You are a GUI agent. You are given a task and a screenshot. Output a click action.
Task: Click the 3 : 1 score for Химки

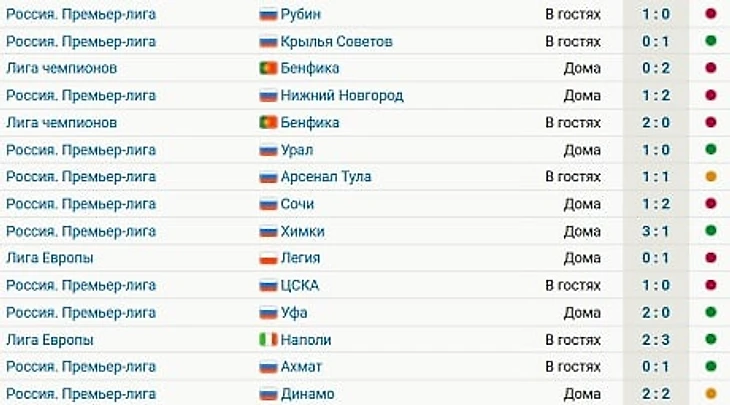656,231
